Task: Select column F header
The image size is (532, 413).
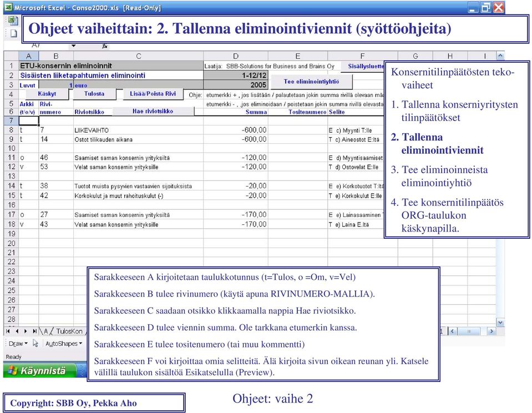Action: [x=362, y=56]
